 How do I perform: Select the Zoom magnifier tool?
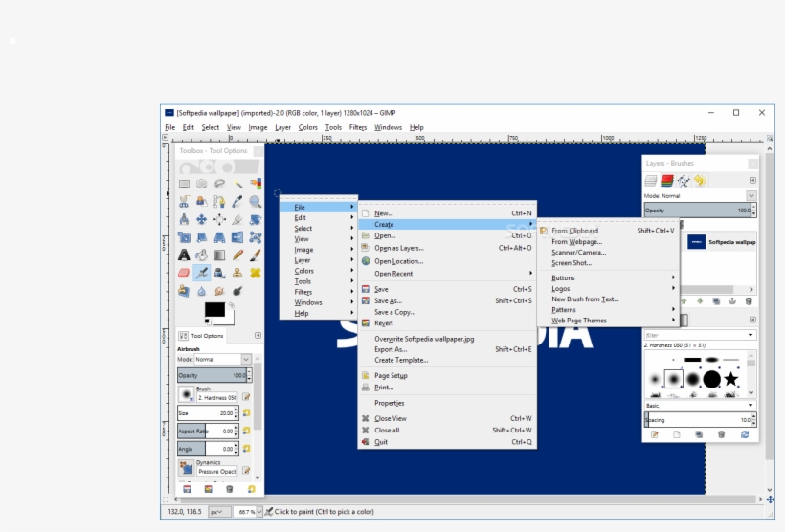click(256, 202)
